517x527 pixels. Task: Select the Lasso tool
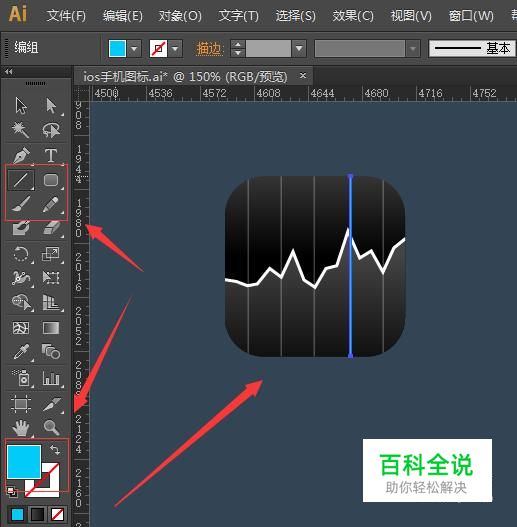pos(51,130)
